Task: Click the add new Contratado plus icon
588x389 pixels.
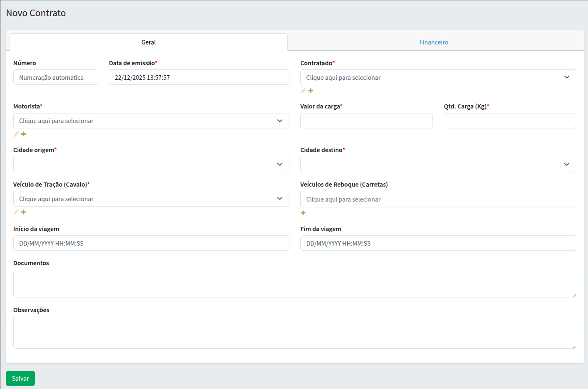Action: pos(311,91)
